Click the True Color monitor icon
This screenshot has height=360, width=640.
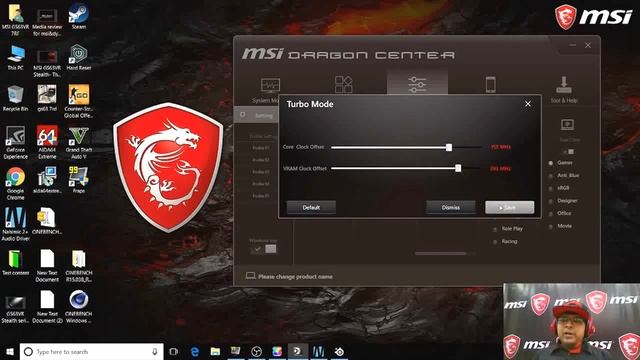coord(567,124)
